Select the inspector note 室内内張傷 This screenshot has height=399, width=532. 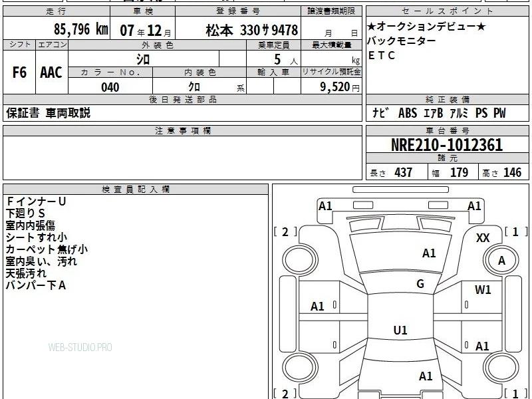[x=30, y=225]
